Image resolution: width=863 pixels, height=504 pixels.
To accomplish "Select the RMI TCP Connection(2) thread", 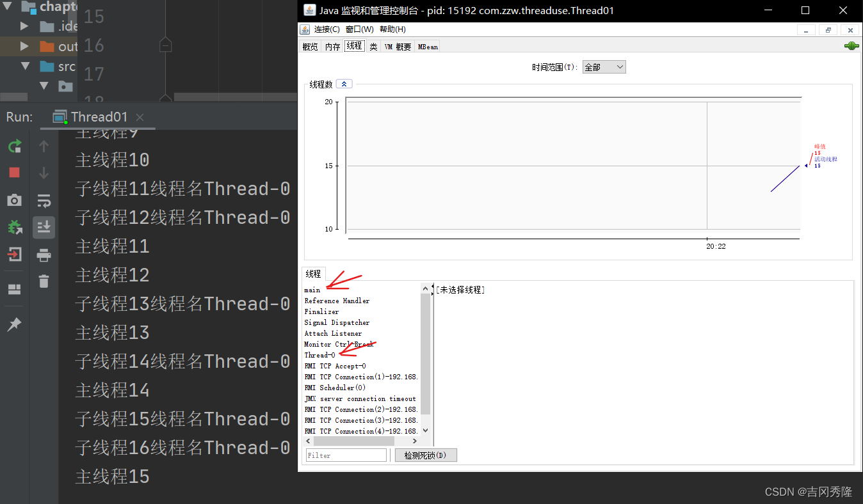I will coord(362,409).
